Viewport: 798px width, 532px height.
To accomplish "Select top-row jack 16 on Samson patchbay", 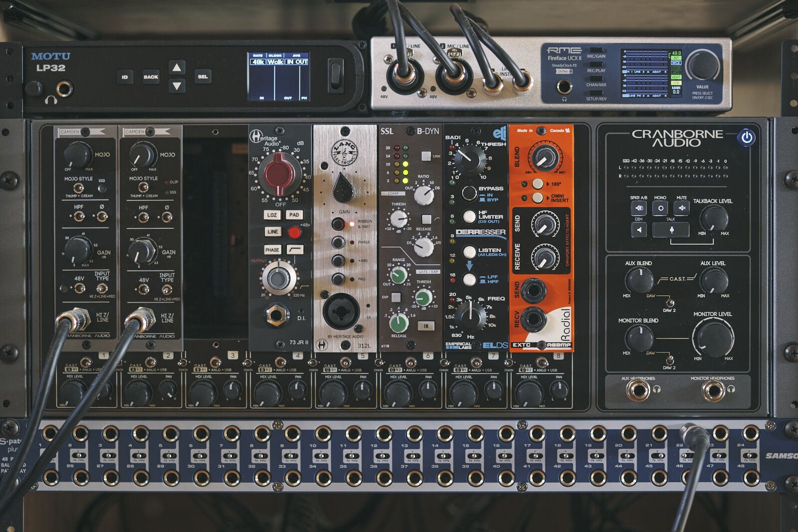I will 506,434.
